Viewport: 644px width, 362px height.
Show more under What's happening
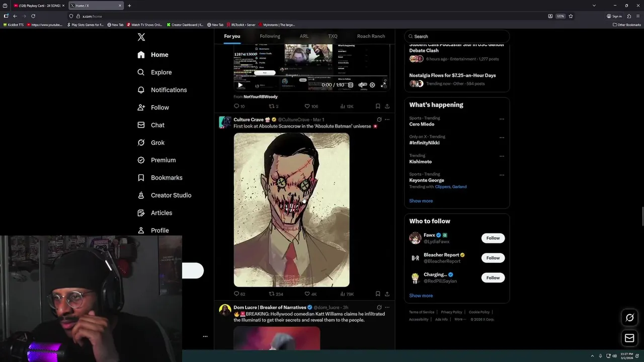[x=421, y=201]
